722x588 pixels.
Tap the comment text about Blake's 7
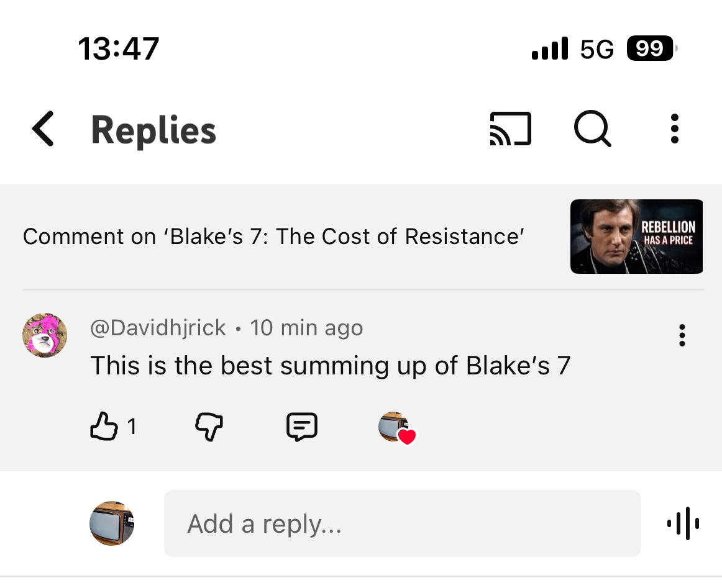click(330, 366)
